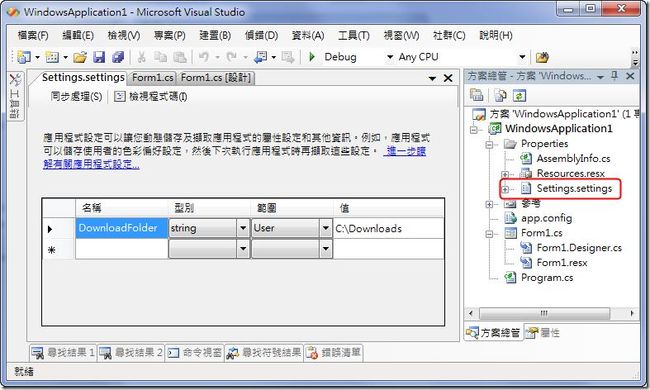The height and width of the screenshot is (390, 650).
Task: Open the 尋找符號結果 bottom tab
Action: 264,353
